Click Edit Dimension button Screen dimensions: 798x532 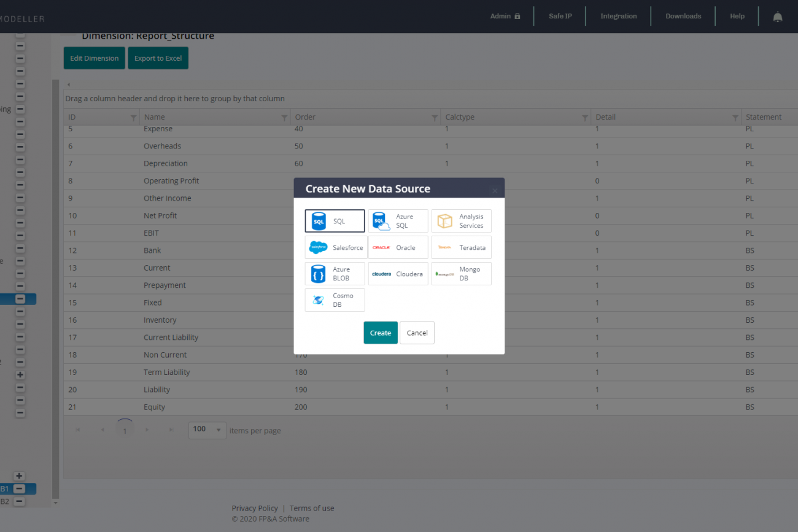click(x=95, y=58)
